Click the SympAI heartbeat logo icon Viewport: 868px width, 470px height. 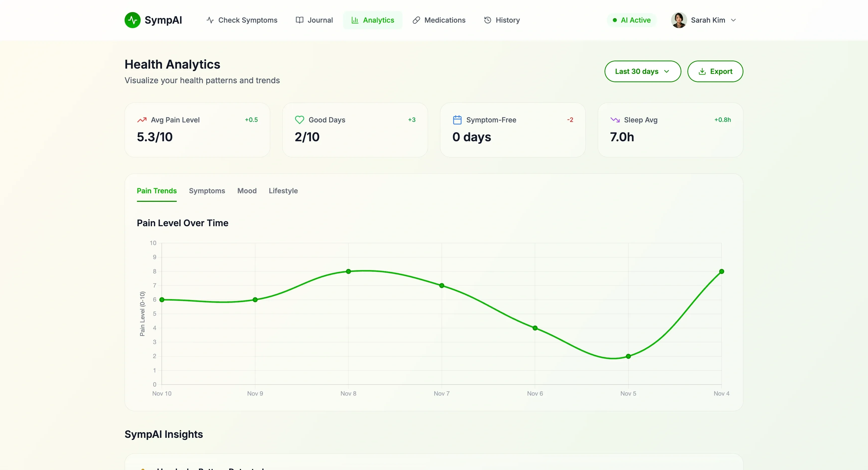[132, 20]
